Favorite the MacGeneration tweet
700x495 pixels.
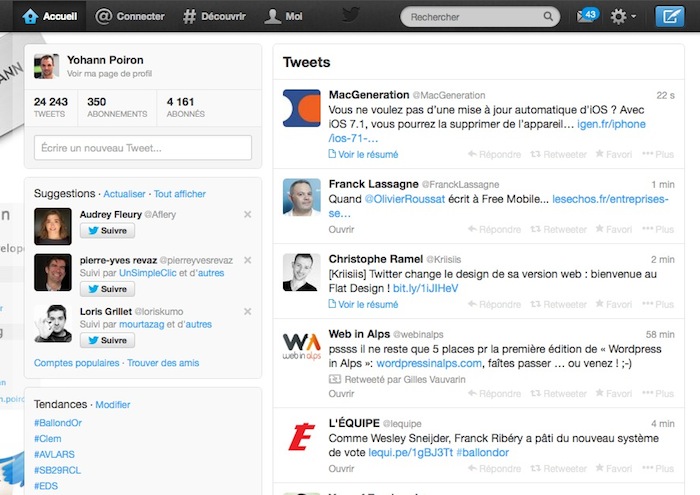click(x=614, y=154)
